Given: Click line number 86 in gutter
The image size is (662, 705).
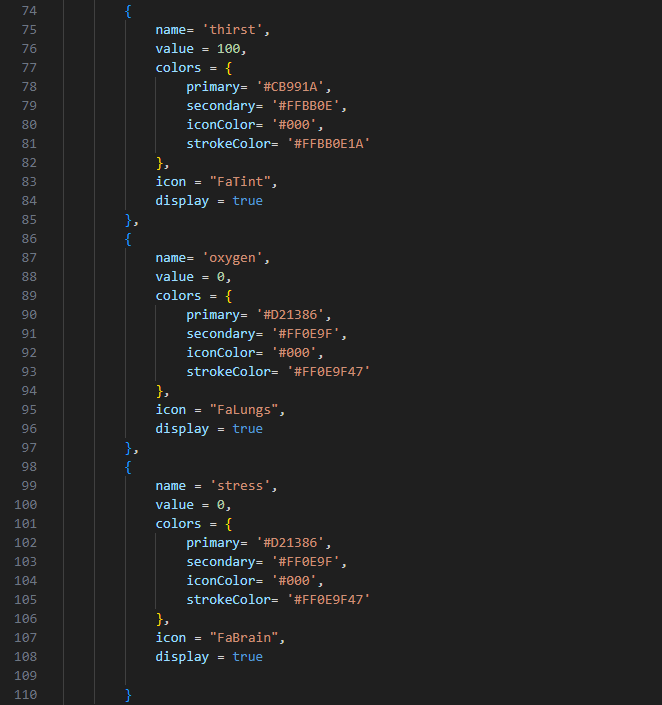Looking at the screenshot, I should point(29,239).
